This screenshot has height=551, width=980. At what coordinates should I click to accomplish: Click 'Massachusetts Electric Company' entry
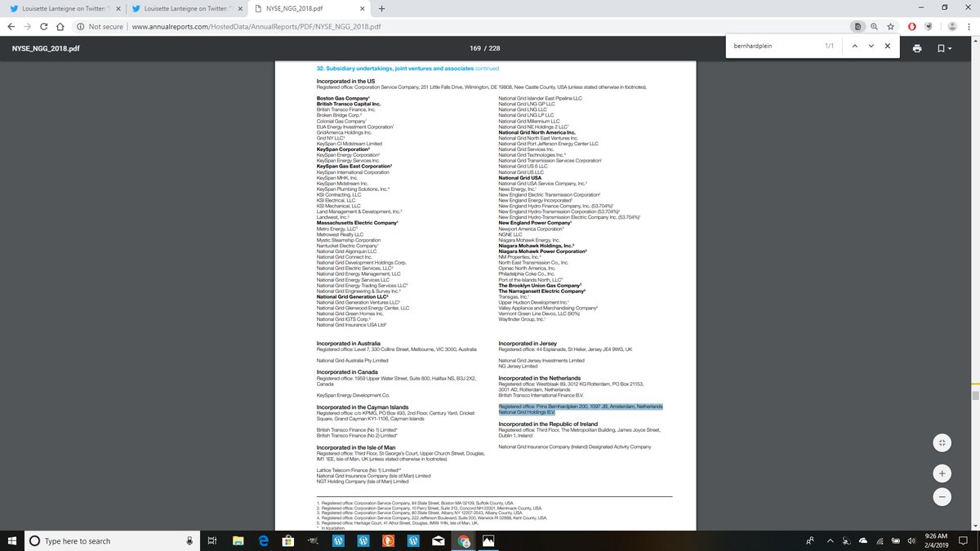(357, 223)
